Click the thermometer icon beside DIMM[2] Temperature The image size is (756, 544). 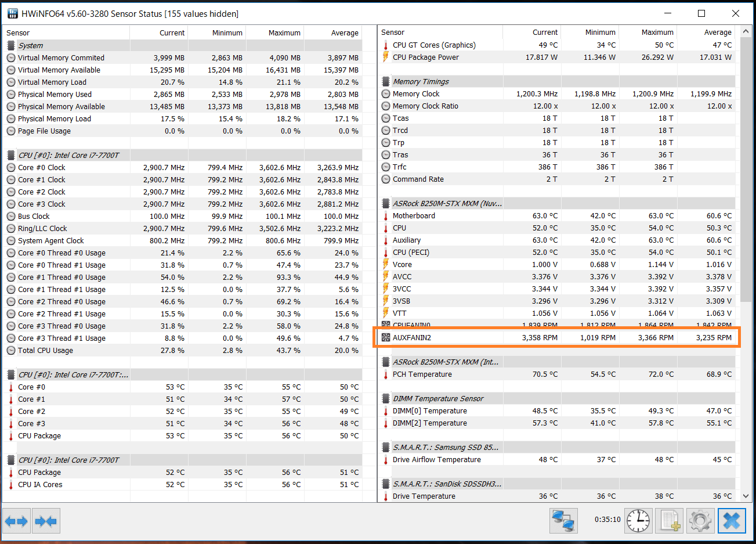[386, 423]
